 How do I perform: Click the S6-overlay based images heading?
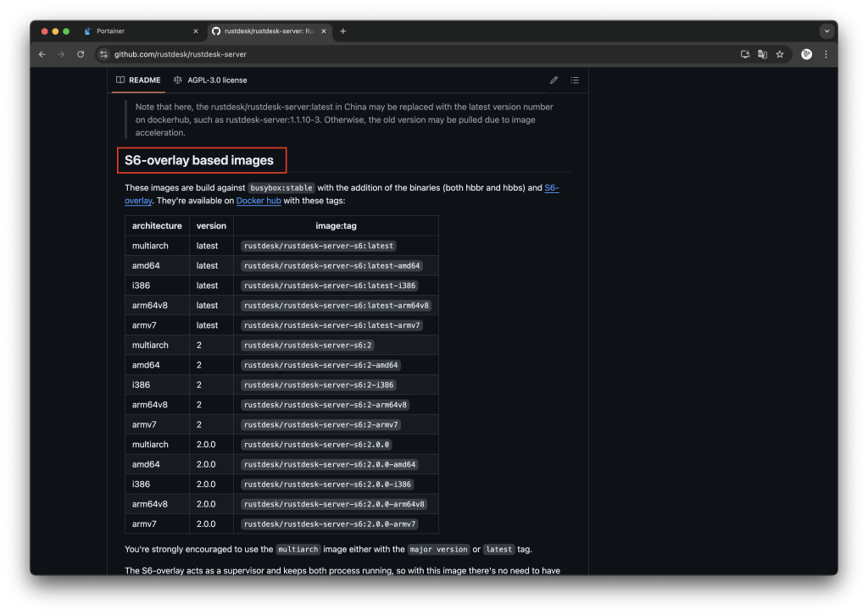click(x=199, y=160)
